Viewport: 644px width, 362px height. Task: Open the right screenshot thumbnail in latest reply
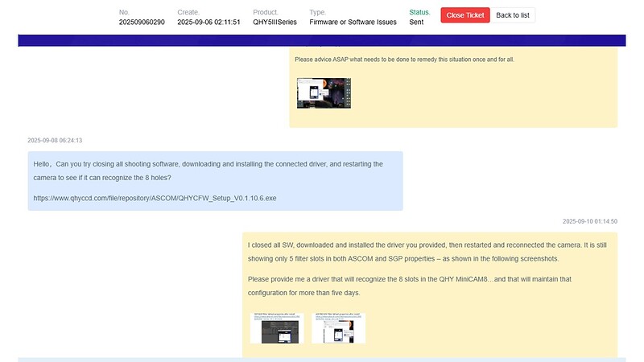point(338,327)
